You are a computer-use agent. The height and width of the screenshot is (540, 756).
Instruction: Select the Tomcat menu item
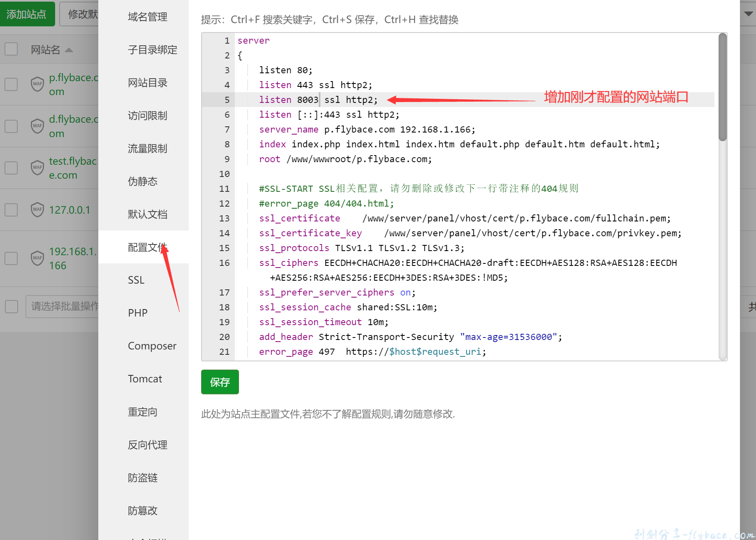(145, 379)
